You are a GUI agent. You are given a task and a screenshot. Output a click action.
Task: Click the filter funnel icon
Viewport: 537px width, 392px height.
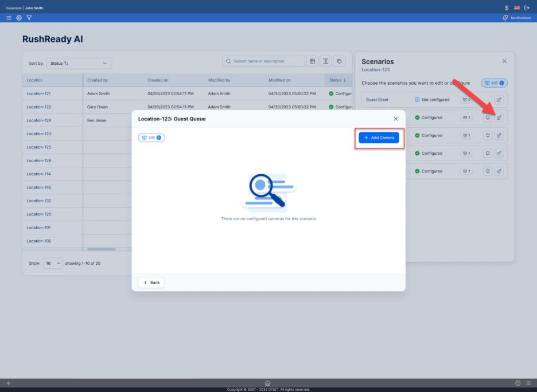click(29, 18)
